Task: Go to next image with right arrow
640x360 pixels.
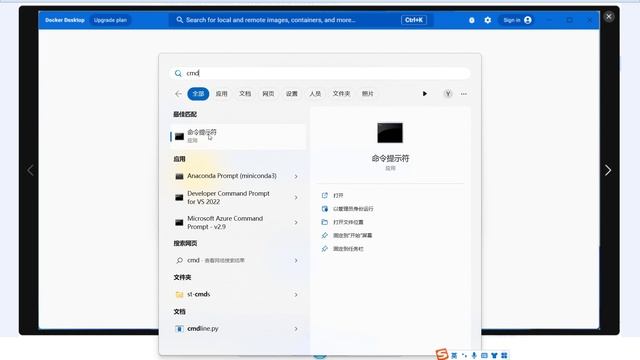Action: pos(608,170)
